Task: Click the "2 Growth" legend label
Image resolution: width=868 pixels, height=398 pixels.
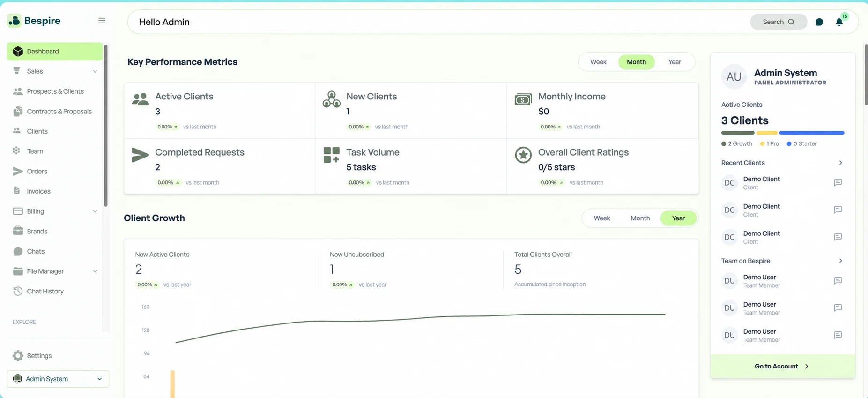Action: pyautogui.click(x=740, y=144)
